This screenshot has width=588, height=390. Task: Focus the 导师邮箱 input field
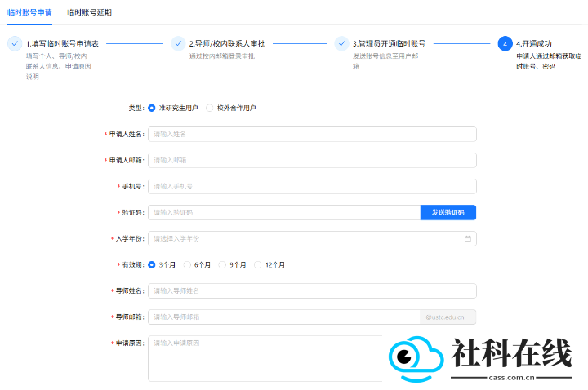pyautogui.click(x=284, y=317)
